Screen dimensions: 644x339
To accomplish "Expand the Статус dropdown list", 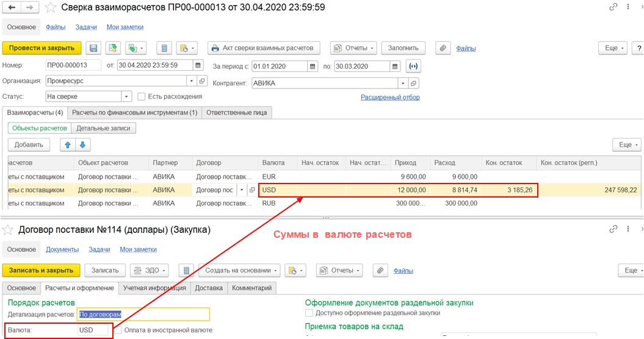I will coord(126,96).
